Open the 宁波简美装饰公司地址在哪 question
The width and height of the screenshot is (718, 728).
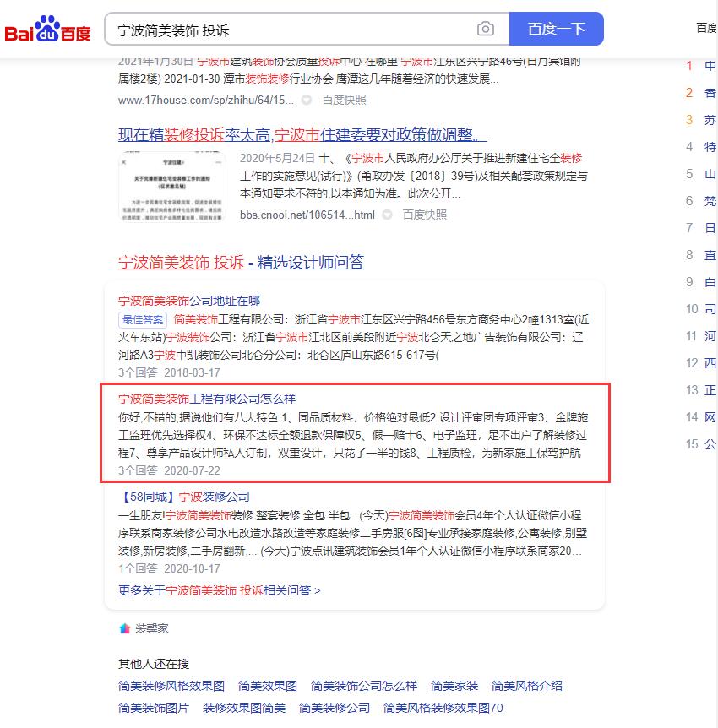click(189, 301)
